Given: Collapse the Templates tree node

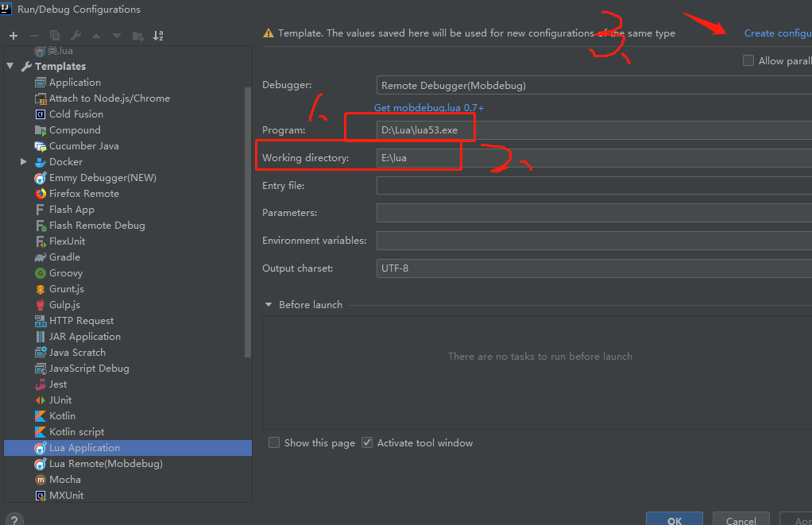Looking at the screenshot, I should coord(10,66).
